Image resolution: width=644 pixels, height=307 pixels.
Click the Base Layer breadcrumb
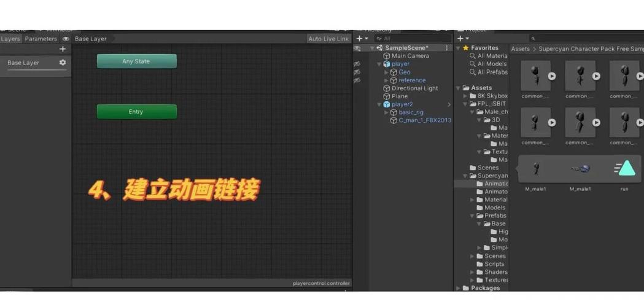(x=91, y=39)
